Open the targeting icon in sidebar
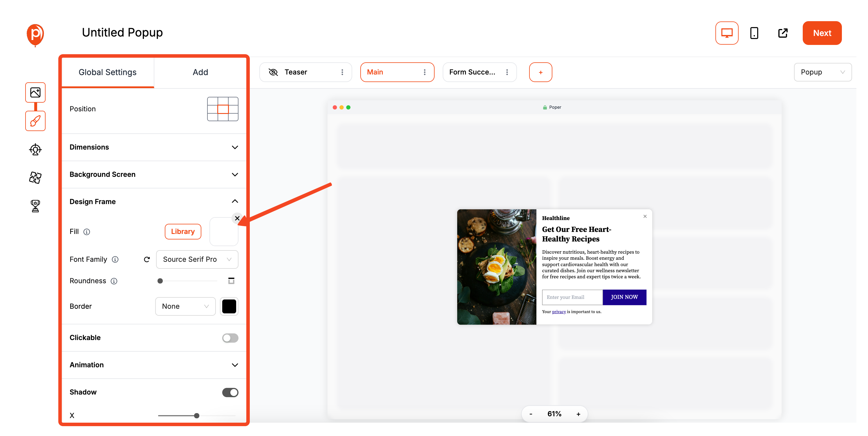The height and width of the screenshot is (436, 868). (35, 149)
